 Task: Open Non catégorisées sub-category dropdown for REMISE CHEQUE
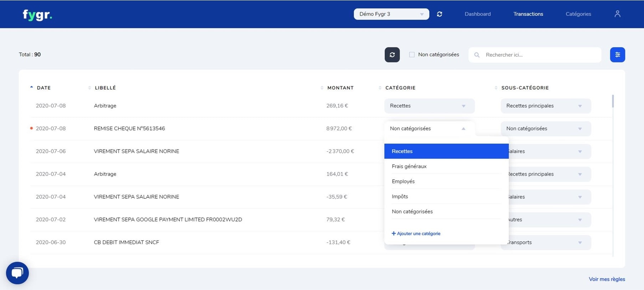pos(546,129)
